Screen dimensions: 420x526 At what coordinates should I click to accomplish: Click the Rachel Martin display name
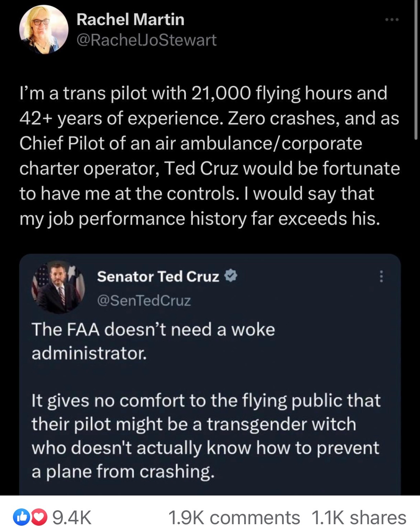(130, 19)
